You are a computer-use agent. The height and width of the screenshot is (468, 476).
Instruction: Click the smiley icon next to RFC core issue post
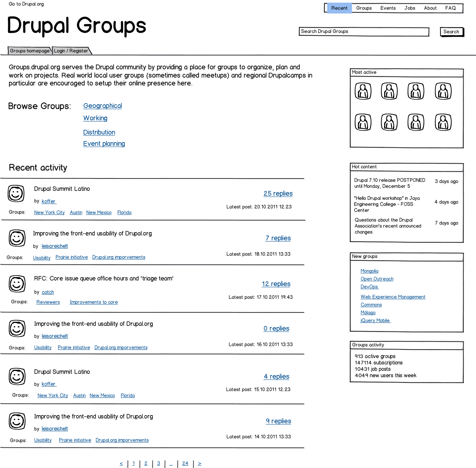click(x=17, y=284)
